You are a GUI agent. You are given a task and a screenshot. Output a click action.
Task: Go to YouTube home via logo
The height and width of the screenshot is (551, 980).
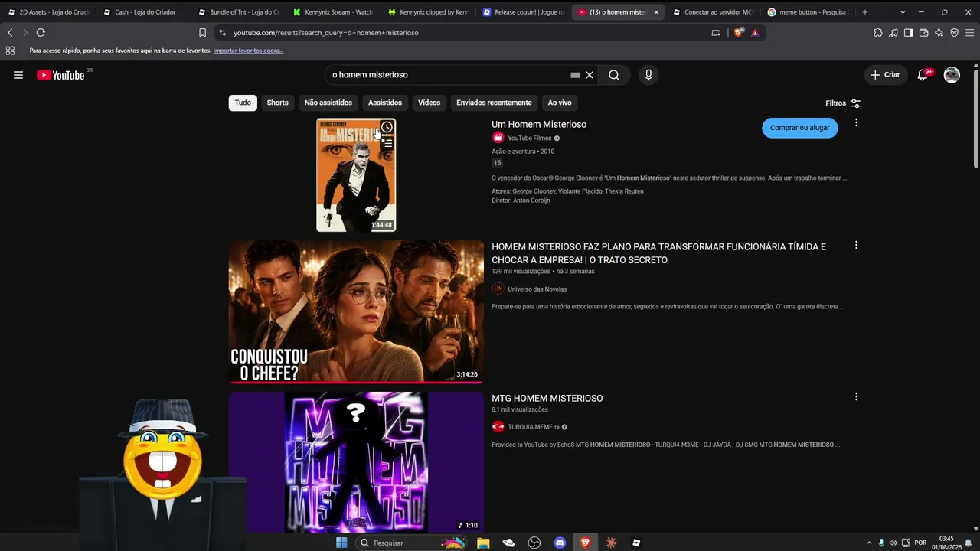click(60, 75)
